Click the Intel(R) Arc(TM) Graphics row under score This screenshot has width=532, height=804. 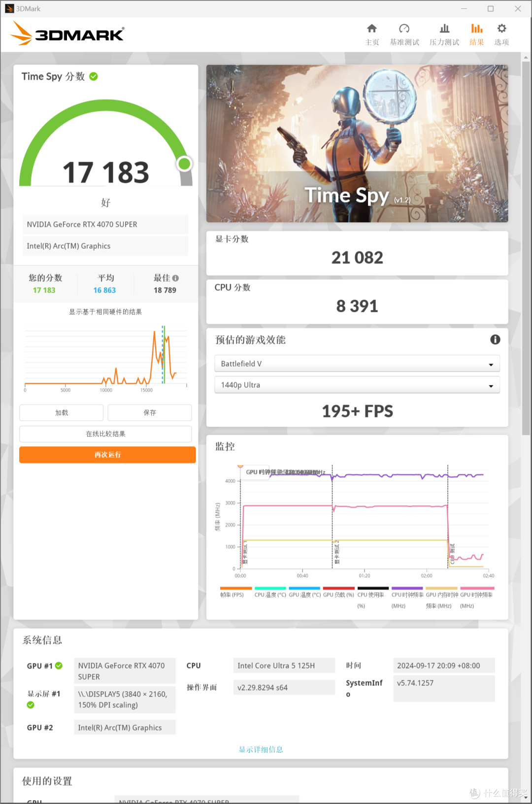point(105,246)
